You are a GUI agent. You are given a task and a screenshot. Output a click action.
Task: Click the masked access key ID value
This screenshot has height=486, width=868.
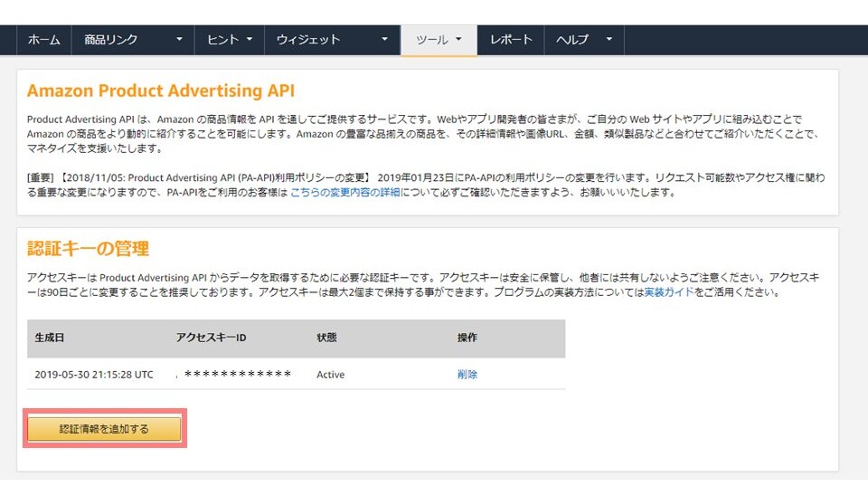tap(237, 375)
